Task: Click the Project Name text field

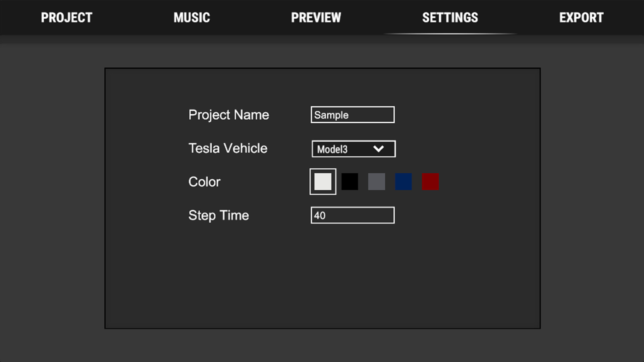Action: point(352,115)
